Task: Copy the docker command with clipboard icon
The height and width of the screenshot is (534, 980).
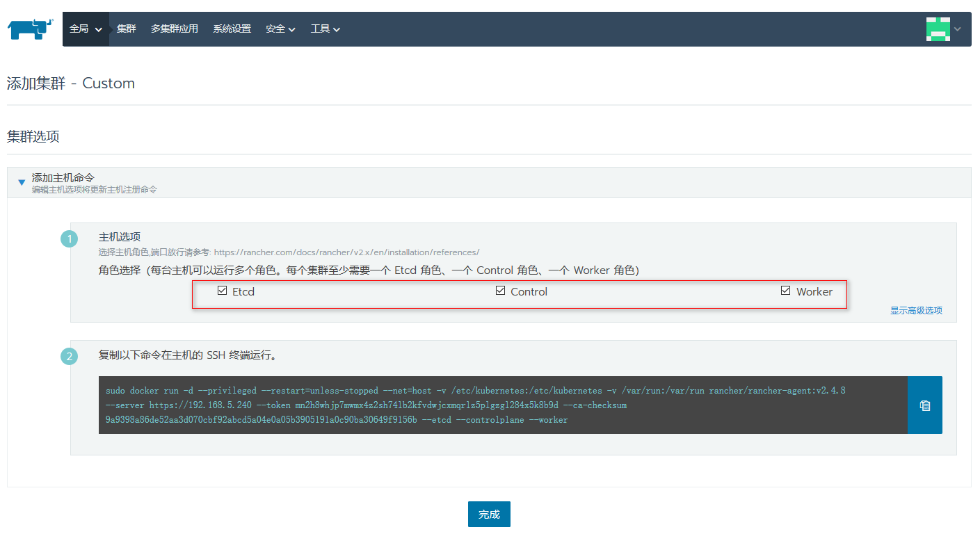Action: pos(925,405)
